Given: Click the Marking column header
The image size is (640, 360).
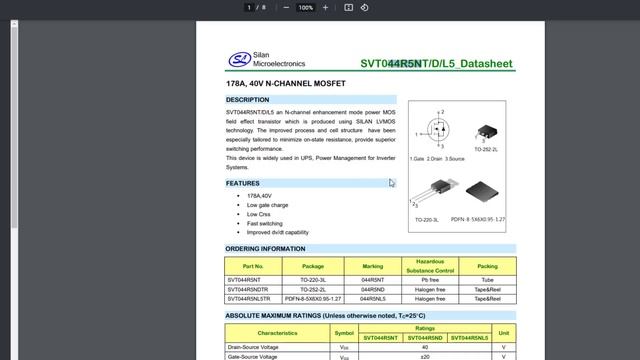Looking at the screenshot, I should 373,266.
